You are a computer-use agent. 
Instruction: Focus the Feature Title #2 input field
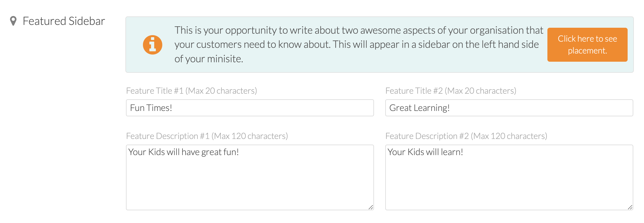pos(509,108)
